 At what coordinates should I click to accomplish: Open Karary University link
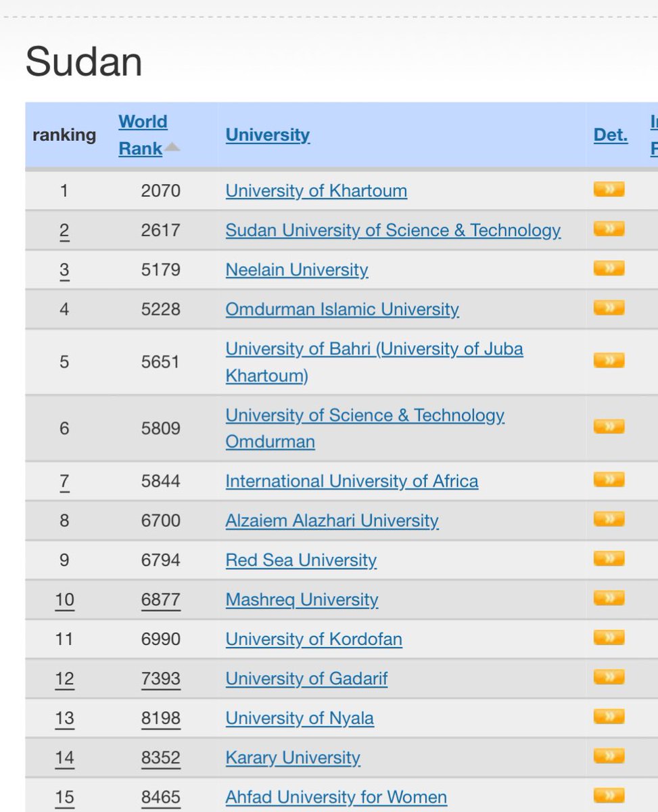tap(293, 757)
